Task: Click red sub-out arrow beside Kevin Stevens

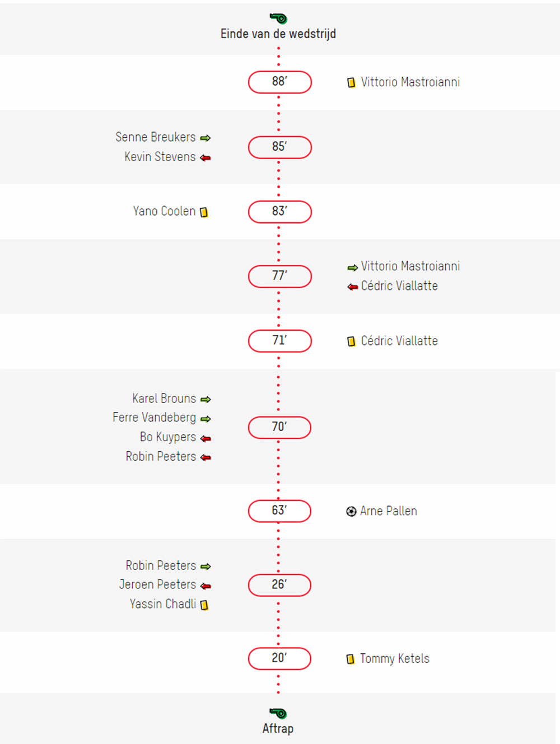Action: tap(206, 158)
